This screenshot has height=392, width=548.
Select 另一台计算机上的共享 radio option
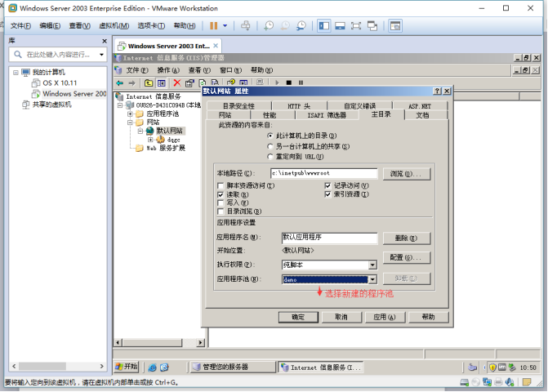click(x=270, y=146)
